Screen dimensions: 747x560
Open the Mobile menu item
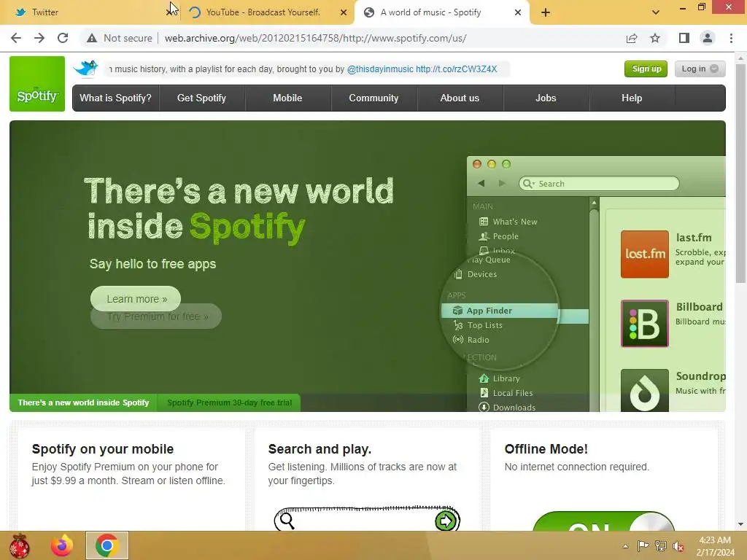pos(287,98)
